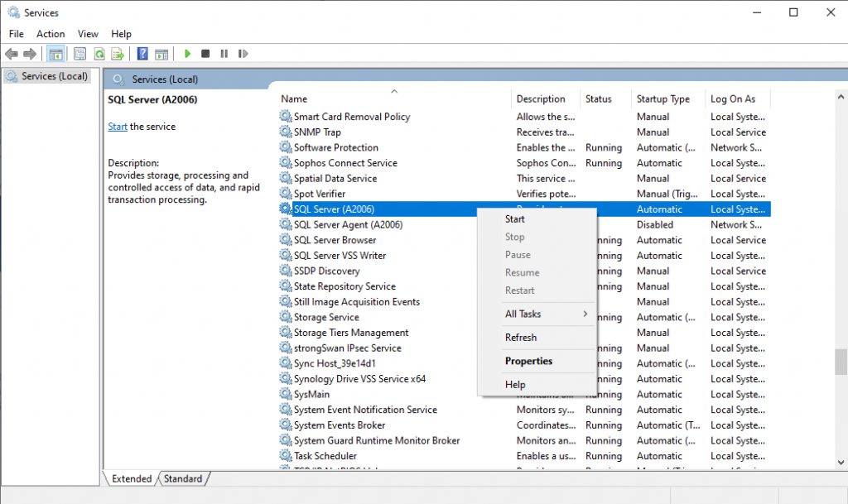
Task: Choose Start from the context menu
Action: pyautogui.click(x=515, y=219)
